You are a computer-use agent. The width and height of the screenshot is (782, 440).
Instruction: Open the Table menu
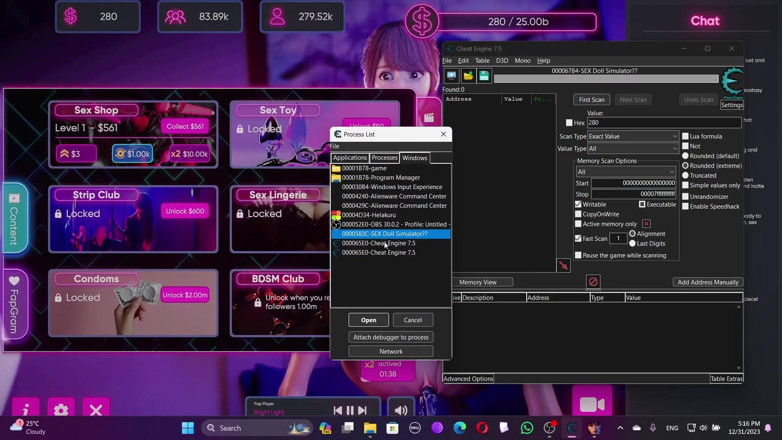coord(482,61)
